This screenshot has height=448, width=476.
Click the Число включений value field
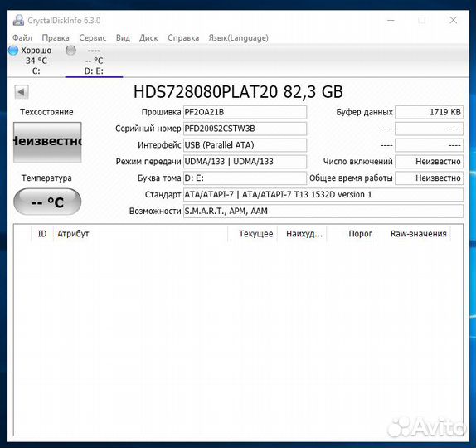pos(429,161)
